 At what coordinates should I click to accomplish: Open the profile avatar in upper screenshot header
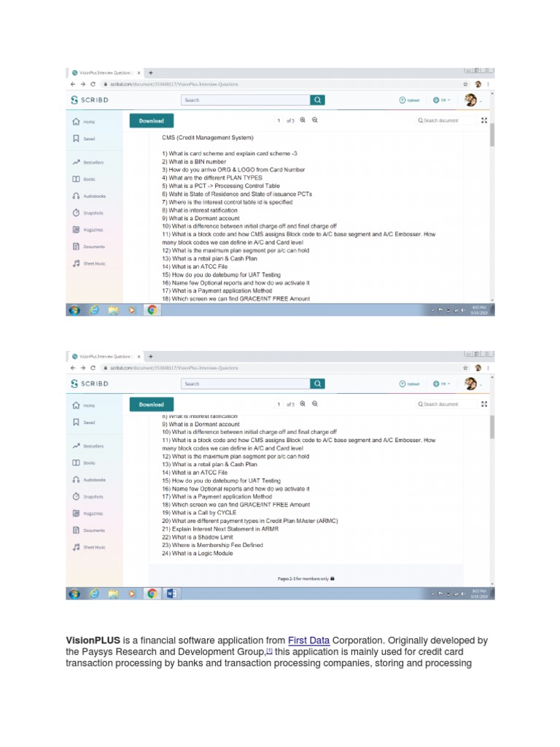point(470,100)
